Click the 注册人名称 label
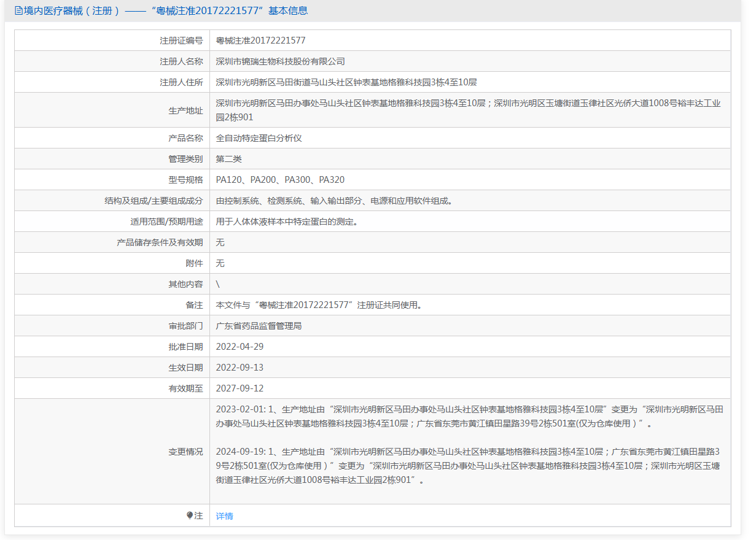756x540 pixels. coord(181,61)
